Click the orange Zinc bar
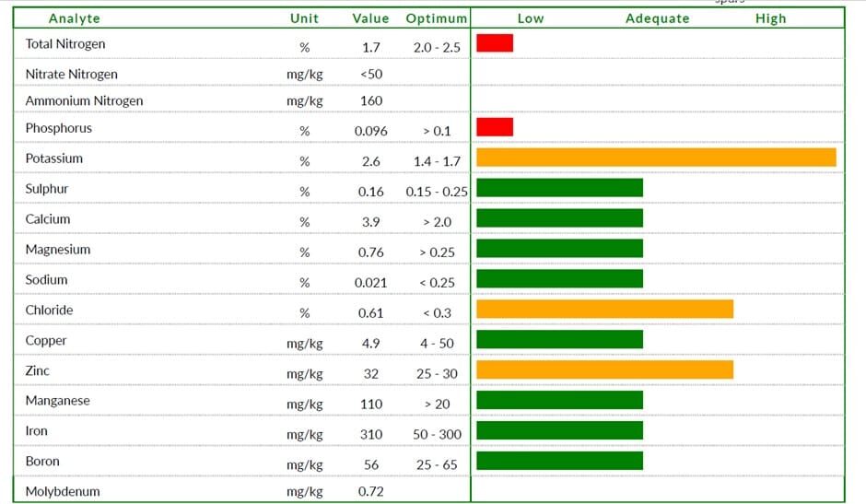 click(604, 369)
